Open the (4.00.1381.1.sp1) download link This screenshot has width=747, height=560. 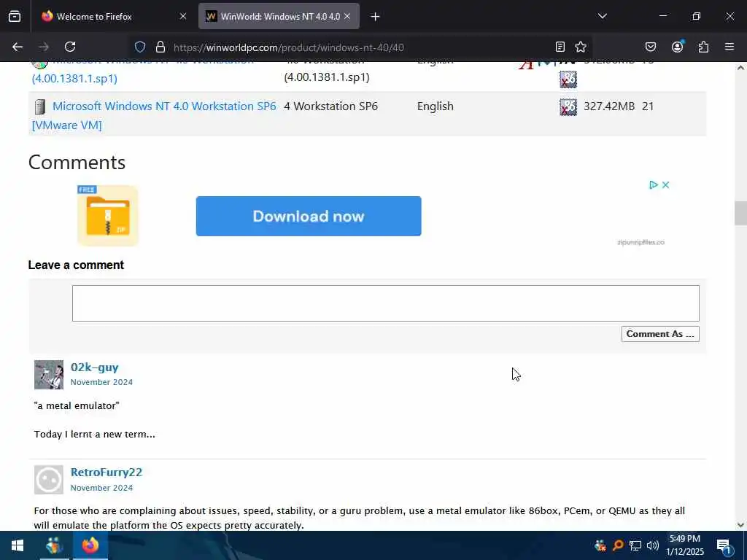tap(74, 78)
